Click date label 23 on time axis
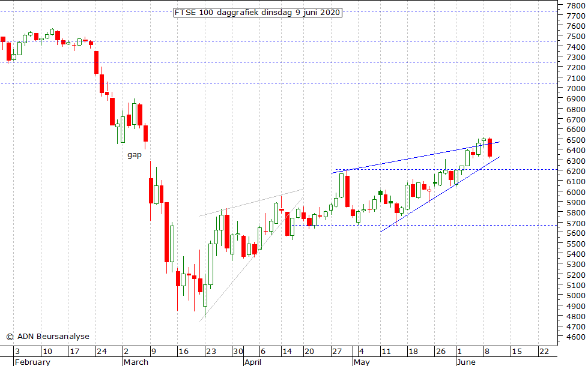The width and height of the screenshot is (588, 366). point(211,352)
